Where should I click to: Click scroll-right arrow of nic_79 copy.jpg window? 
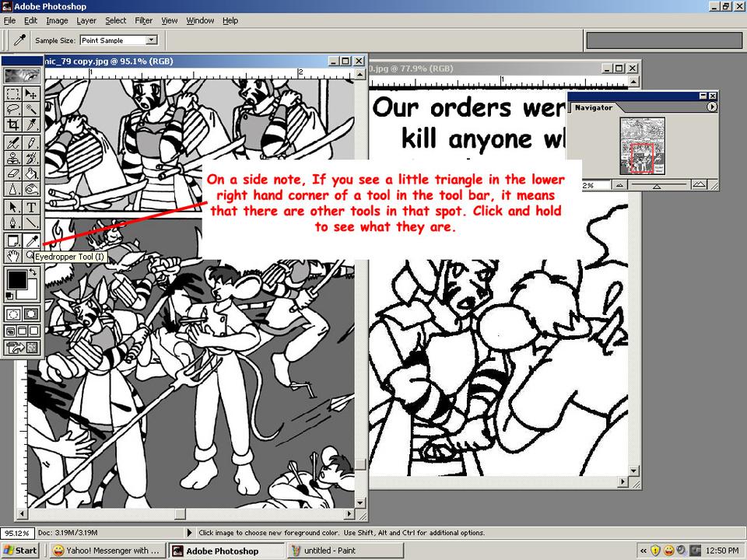[349, 514]
